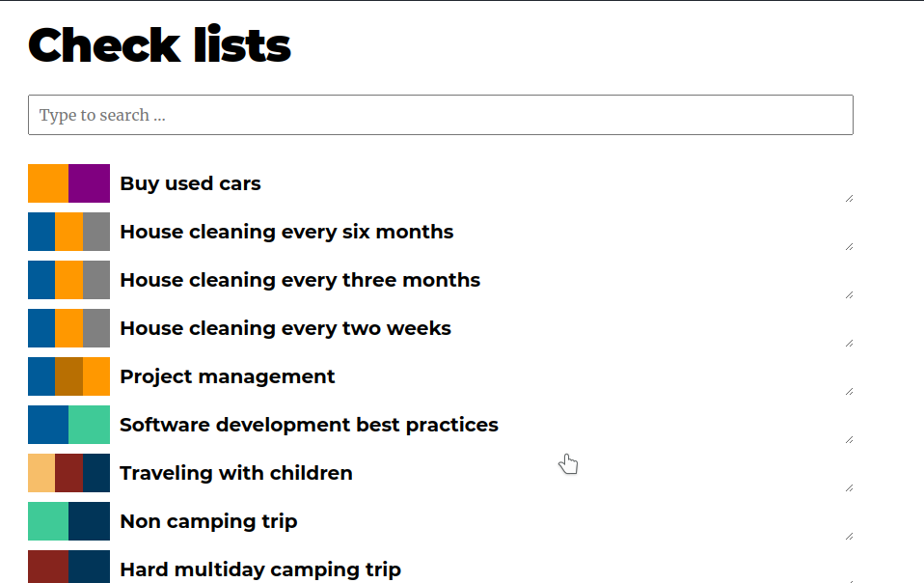The image size is (924, 583).
Task: Select the icon for House cleaning every two weeks
Action: tap(68, 327)
